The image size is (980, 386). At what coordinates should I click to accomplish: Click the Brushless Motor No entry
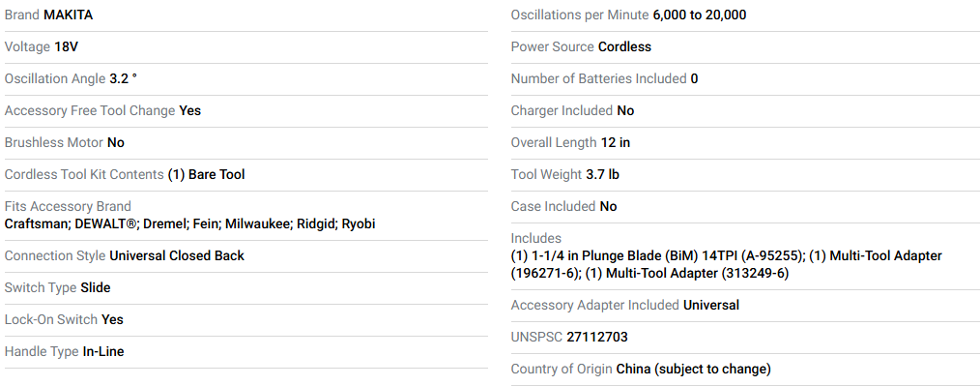point(116,142)
